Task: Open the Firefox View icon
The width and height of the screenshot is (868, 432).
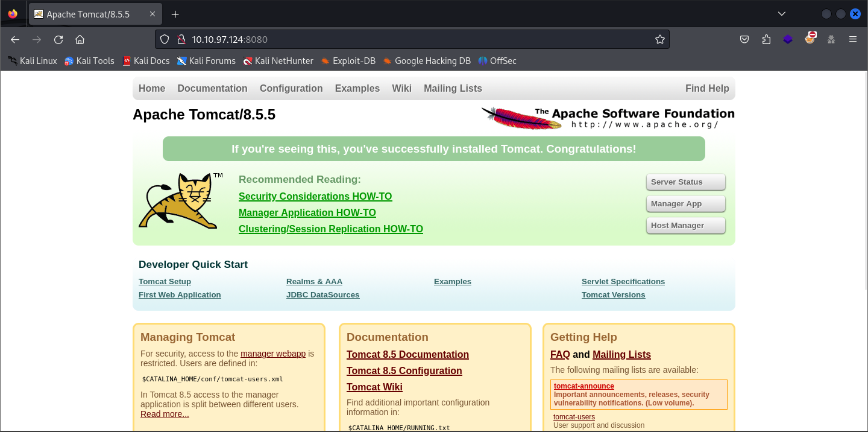Action: point(13,14)
